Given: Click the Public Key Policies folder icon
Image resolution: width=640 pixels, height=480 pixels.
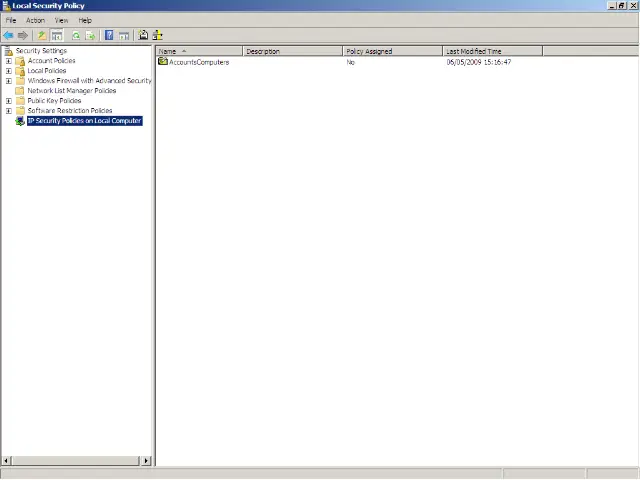Looking at the screenshot, I should [x=20, y=101].
